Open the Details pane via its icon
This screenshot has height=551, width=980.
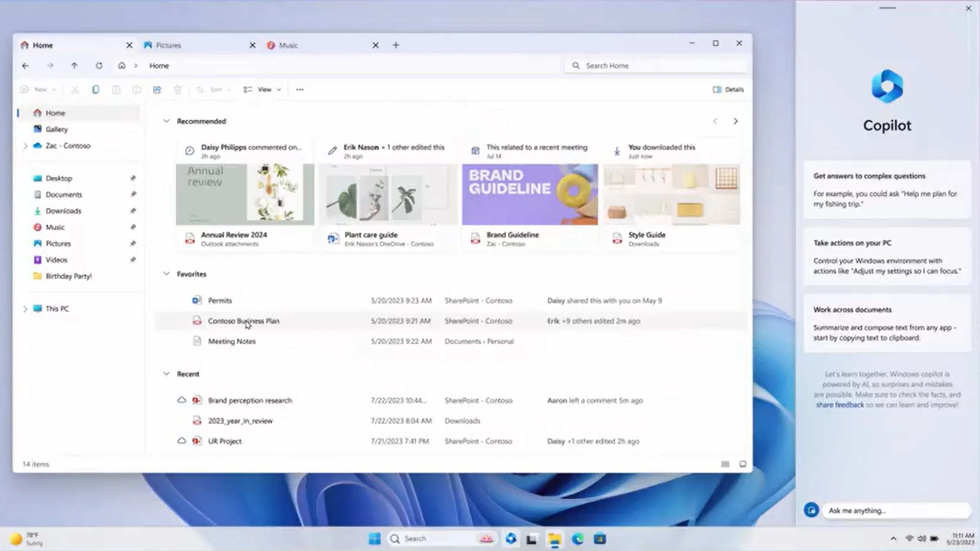tap(728, 89)
